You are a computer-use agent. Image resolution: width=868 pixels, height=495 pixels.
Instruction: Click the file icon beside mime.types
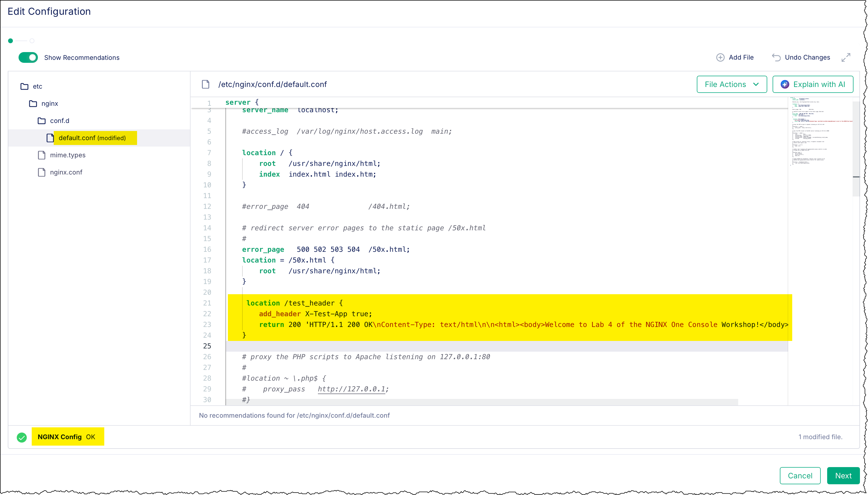click(41, 155)
